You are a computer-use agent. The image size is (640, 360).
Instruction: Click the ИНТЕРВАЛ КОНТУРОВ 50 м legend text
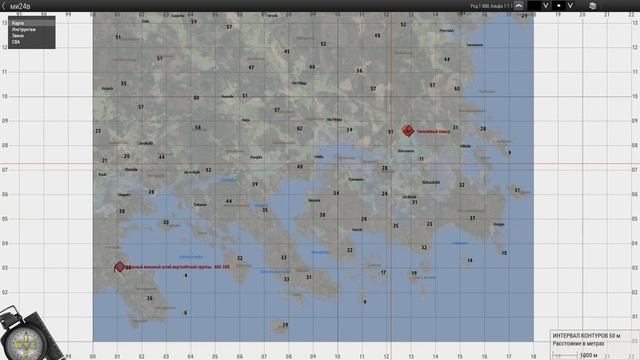[x=586, y=336]
